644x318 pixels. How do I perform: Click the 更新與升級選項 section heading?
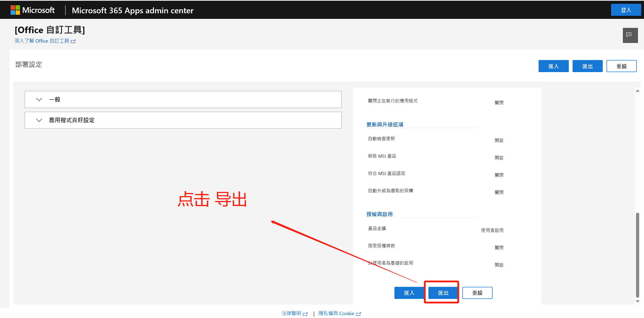pyautogui.click(x=385, y=125)
